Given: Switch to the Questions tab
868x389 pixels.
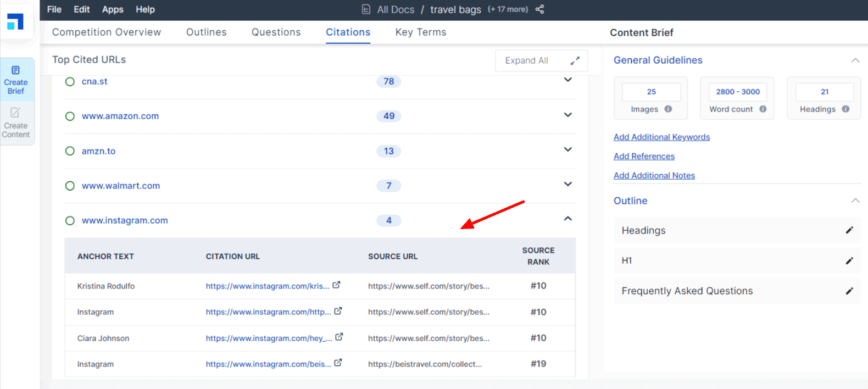Looking at the screenshot, I should (276, 32).
